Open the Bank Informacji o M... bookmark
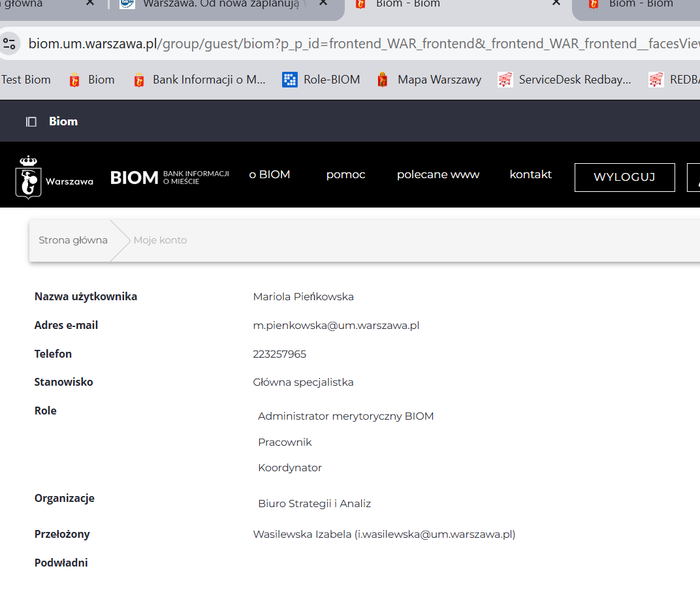Viewport: 700px width, 607px height. 199,80
